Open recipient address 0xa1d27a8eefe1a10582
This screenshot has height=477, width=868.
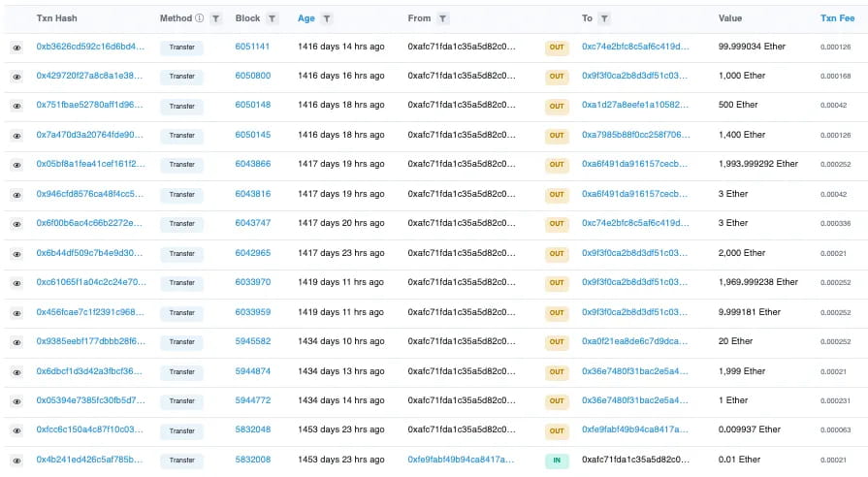coord(635,106)
